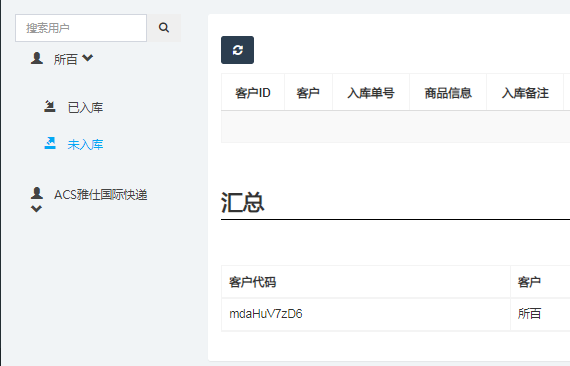
Task: Open the 已入库 menu item
Action: pos(85,108)
